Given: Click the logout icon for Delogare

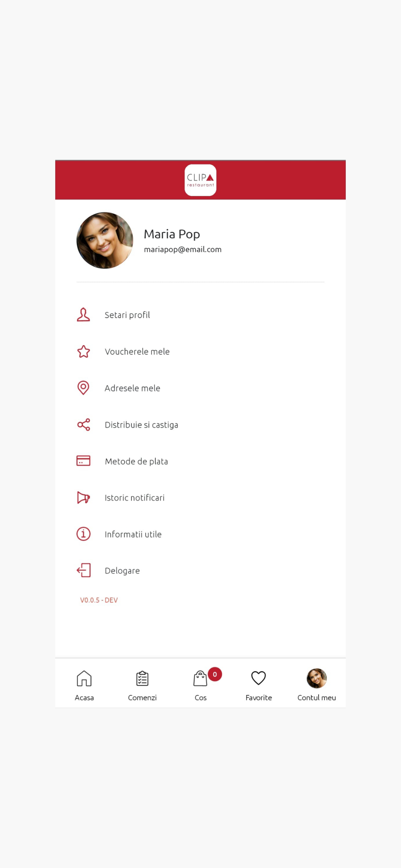Looking at the screenshot, I should pyautogui.click(x=83, y=570).
